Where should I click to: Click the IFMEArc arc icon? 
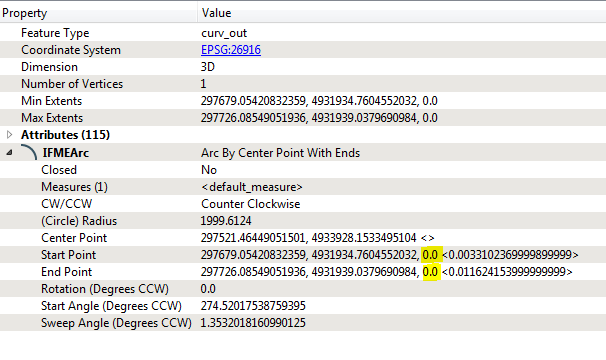tap(29, 152)
